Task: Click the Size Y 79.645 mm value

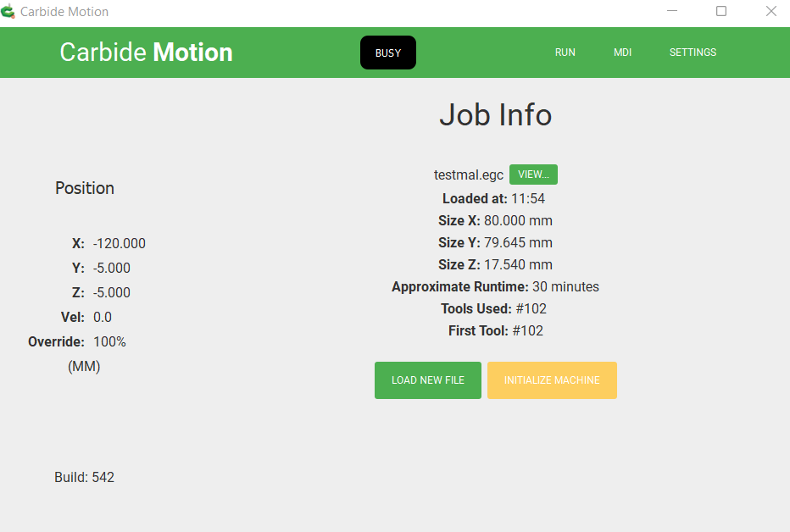Action: point(518,242)
